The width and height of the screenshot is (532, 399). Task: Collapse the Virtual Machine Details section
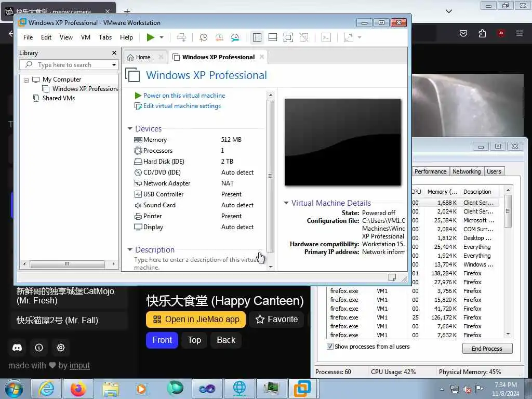[x=286, y=203]
